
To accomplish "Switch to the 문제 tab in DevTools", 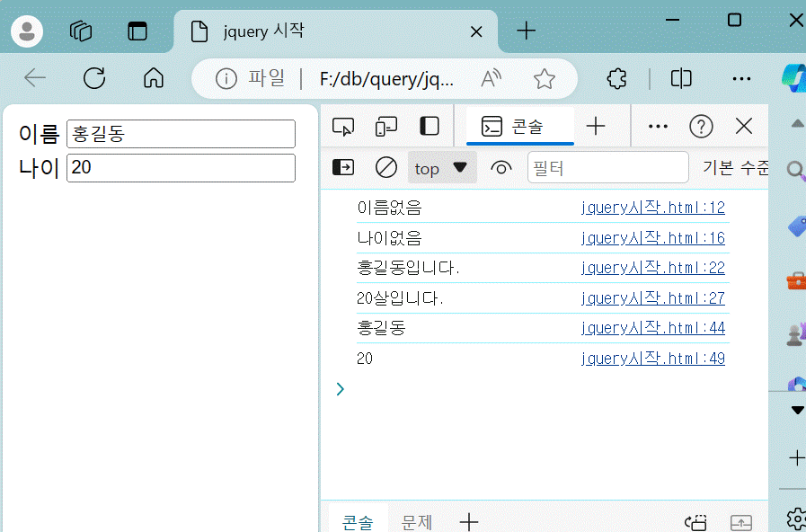I will 416,521.
